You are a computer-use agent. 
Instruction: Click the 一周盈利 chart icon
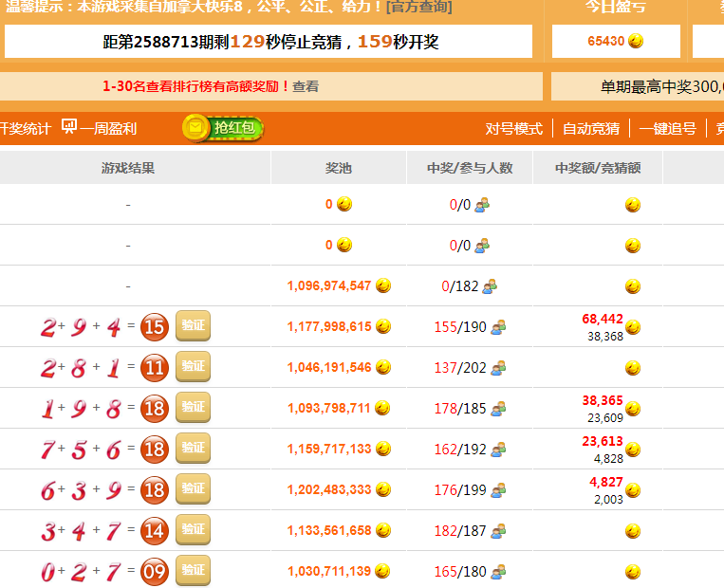pos(69,127)
